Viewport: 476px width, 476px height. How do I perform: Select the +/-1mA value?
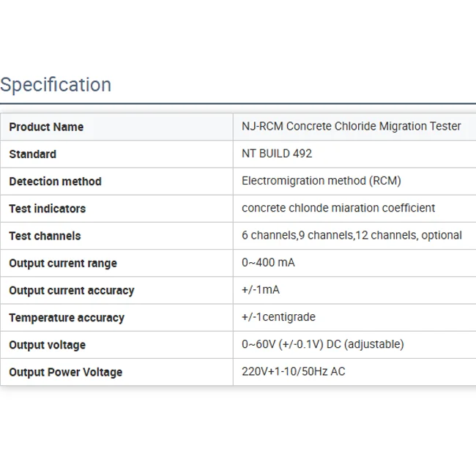pos(260,290)
